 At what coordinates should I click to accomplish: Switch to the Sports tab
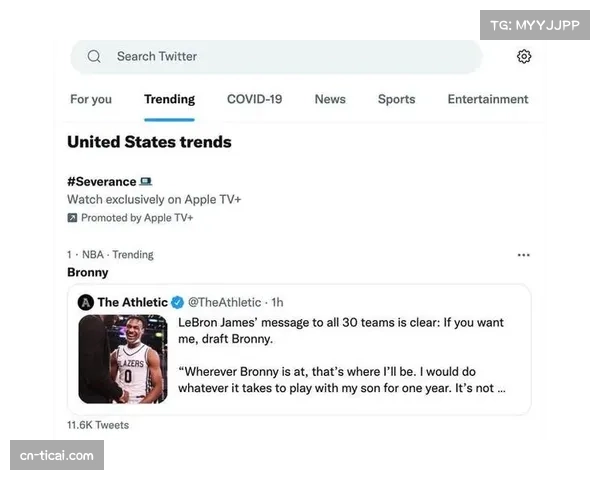coord(396,99)
